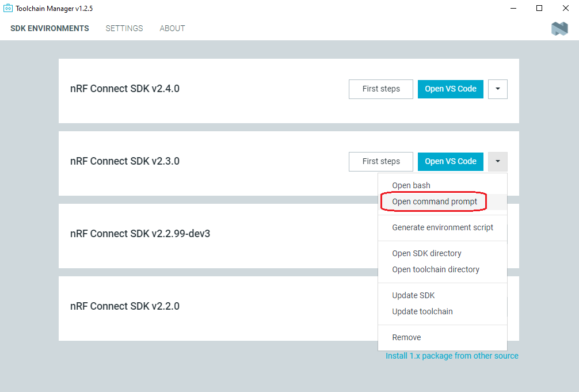Click the nRF Connect SDK v2.2.0 title text
The height and width of the screenshot is (392, 579).
coord(125,306)
